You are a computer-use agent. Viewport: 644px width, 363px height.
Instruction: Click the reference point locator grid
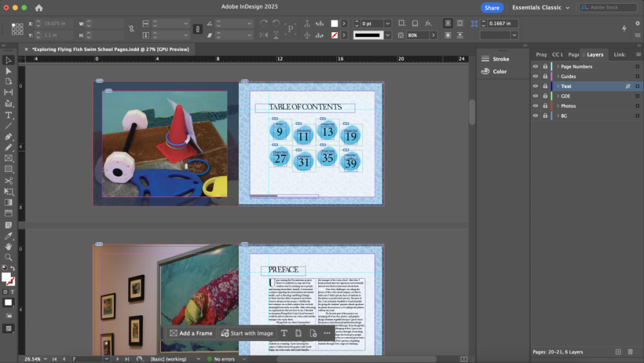pos(17,29)
